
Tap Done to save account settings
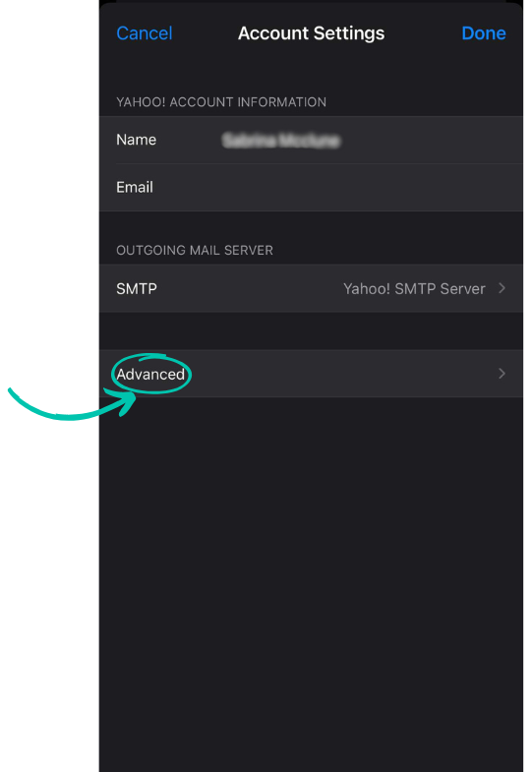pyautogui.click(x=483, y=33)
